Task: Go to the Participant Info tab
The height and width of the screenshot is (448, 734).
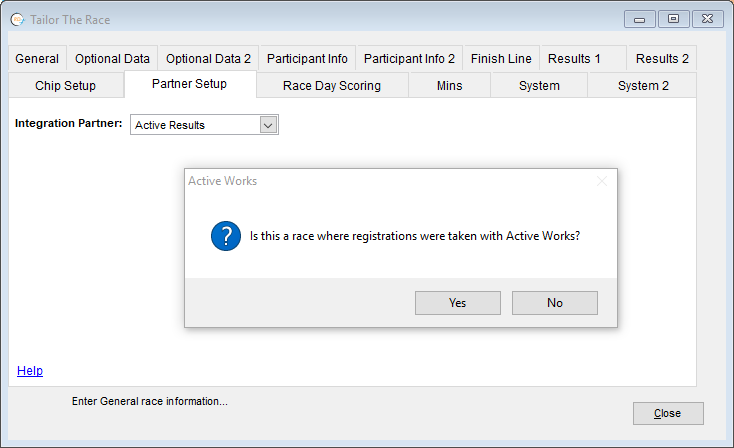Action: tap(307, 59)
